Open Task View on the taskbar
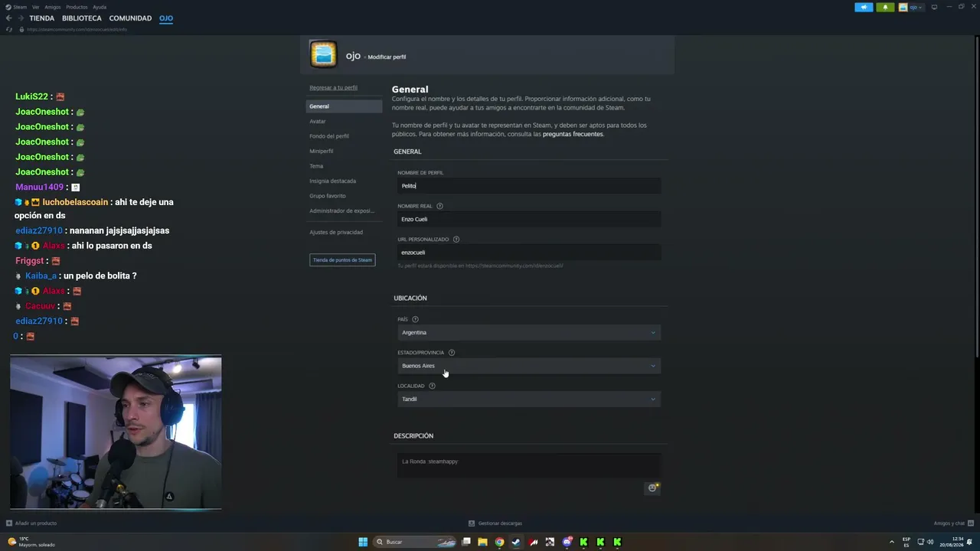 pos(466,542)
